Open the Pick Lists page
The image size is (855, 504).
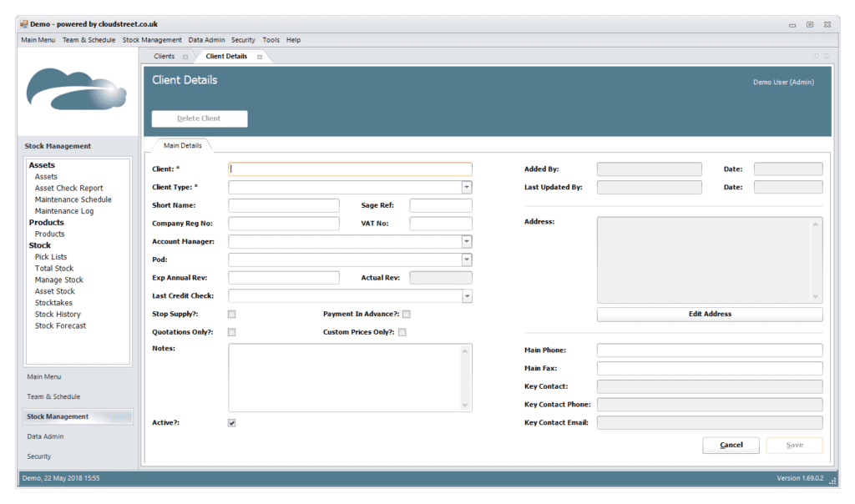pos(53,256)
